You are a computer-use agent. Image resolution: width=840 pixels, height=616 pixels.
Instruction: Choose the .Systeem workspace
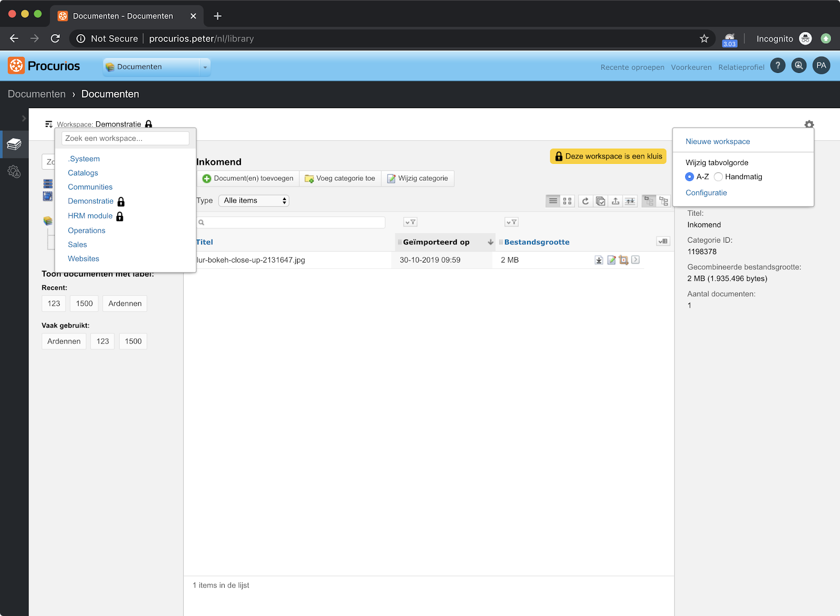point(84,159)
